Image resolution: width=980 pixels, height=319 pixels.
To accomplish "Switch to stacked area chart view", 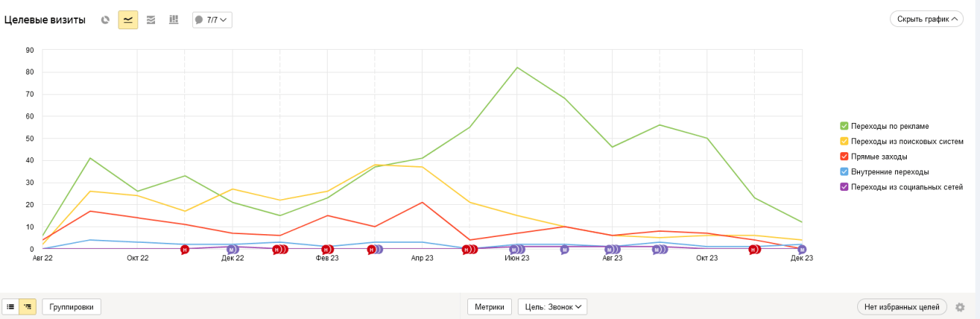I will [x=151, y=20].
